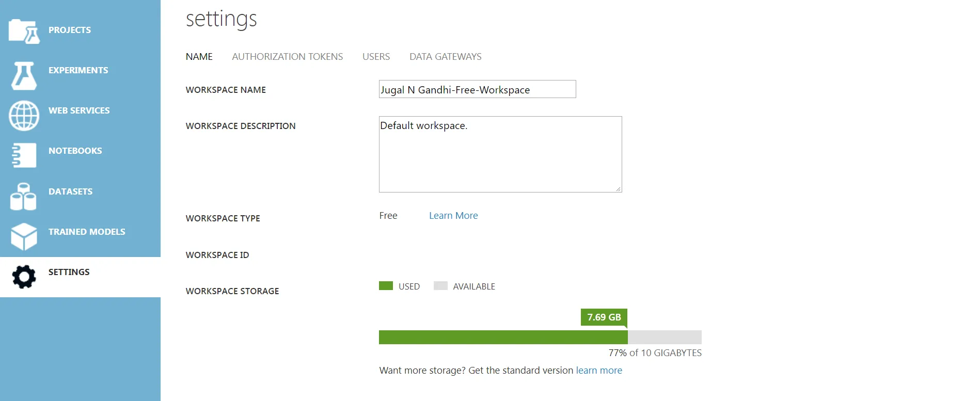Click the Workspace Name input field
The height and width of the screenshot is (401, 980).
tap(478, 89)
